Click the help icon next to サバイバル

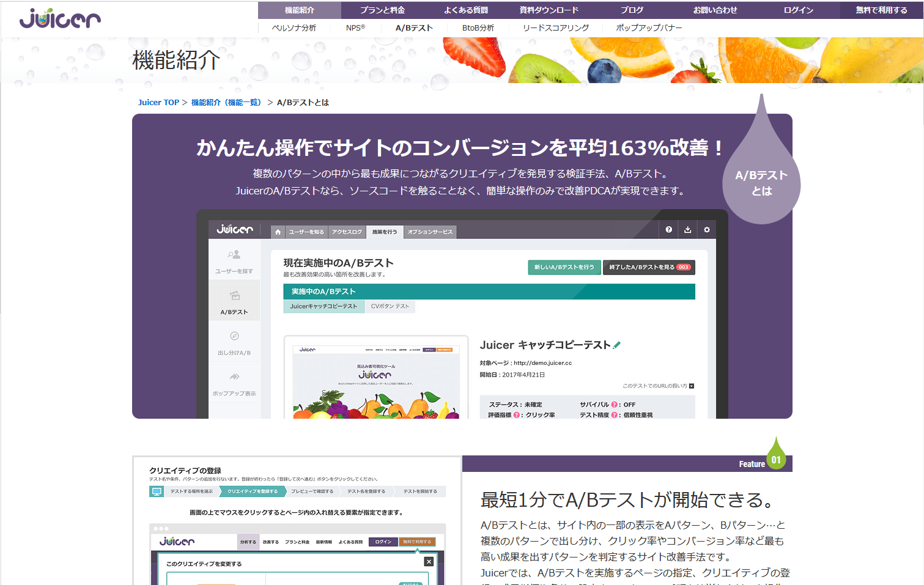tap(614, 405)
